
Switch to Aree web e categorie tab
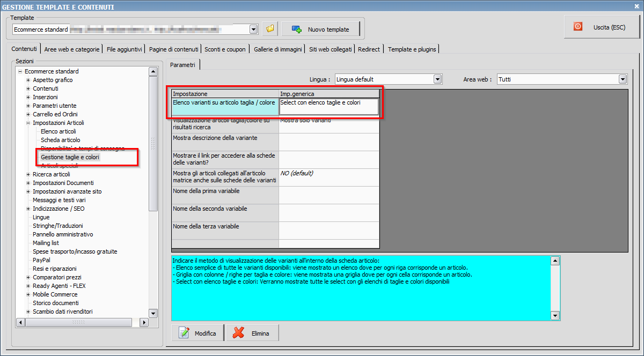point(72,49)
